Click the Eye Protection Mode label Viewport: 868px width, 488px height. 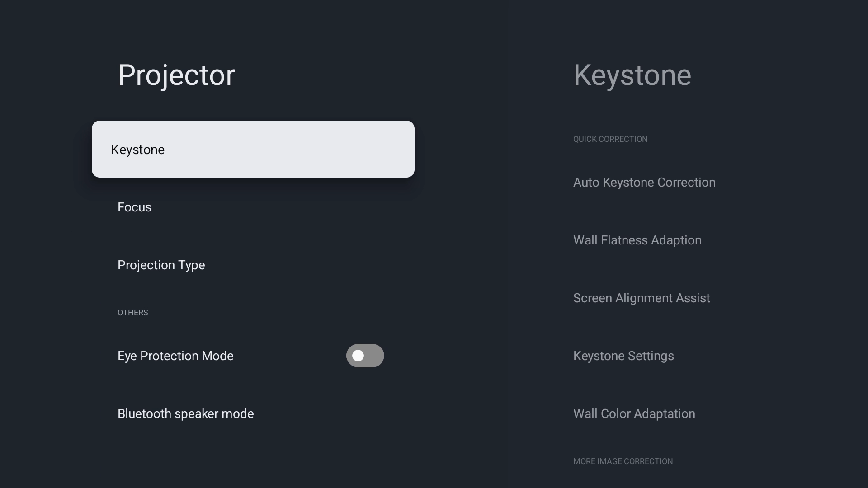(x=175, y=356)
